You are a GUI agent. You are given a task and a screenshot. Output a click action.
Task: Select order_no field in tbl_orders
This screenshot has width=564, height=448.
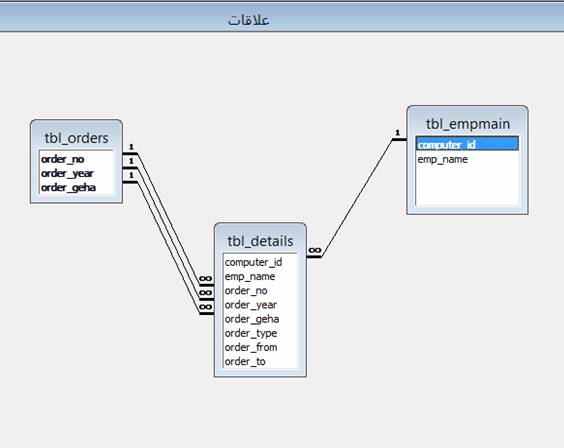(x=76, y=159)
